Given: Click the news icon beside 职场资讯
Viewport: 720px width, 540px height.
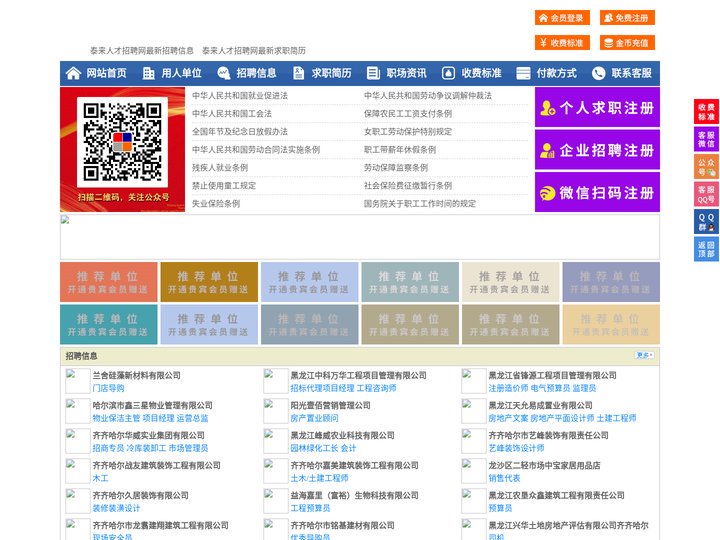Looking at the screenshot, I should click(373, 73).
